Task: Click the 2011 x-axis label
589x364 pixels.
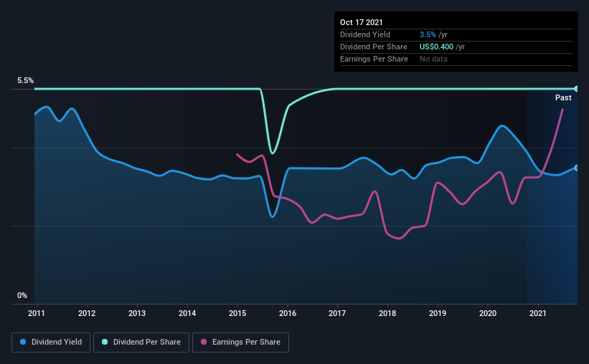Action: 37,313
